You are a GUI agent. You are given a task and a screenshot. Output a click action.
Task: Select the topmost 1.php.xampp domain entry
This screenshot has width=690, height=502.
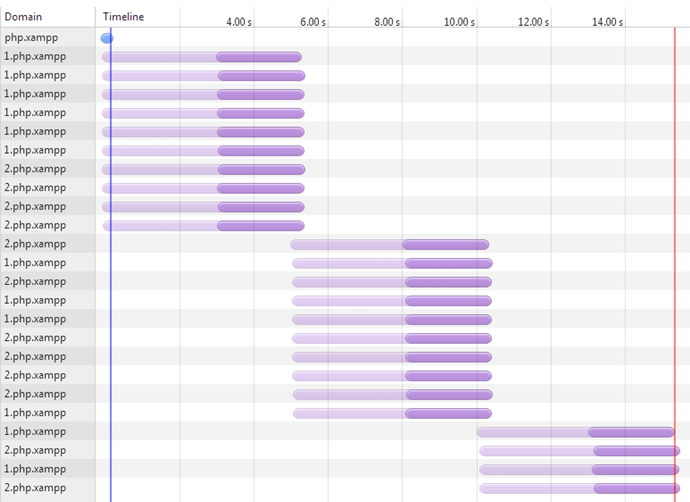tap(35, 56)
